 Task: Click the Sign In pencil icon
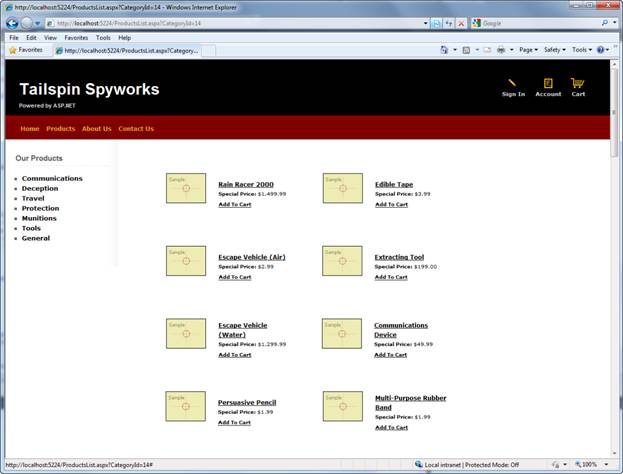512,83
